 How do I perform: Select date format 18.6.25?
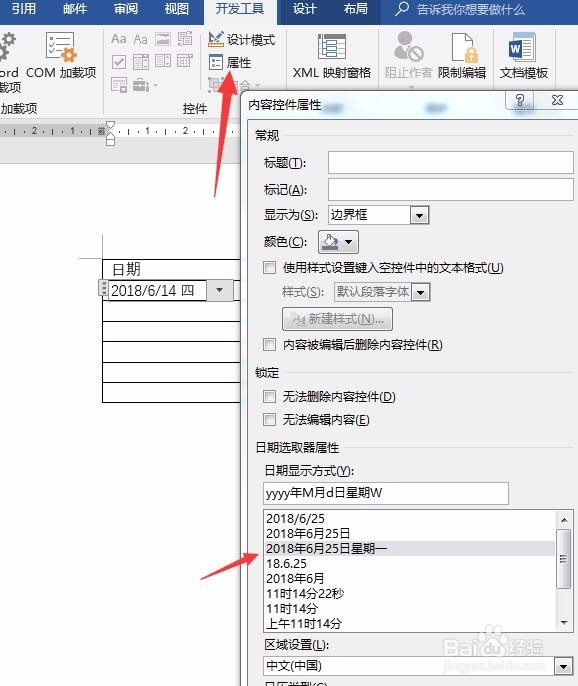[x=410, y=564]
